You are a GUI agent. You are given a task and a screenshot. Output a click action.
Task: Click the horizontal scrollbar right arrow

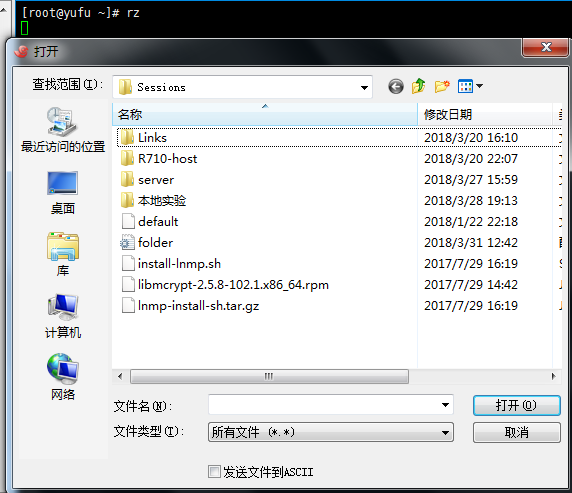(x=554, y=376)
